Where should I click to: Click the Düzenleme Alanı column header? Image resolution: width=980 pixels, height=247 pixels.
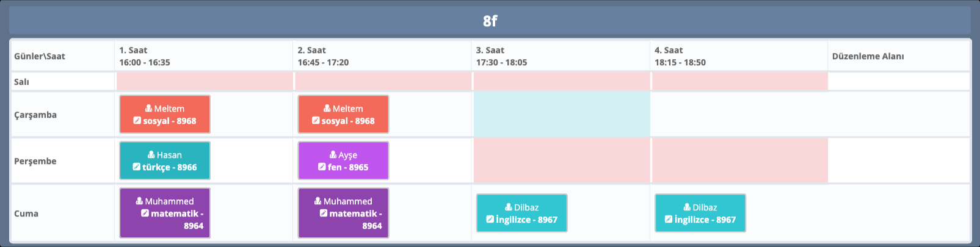click(x=868, y=56)
